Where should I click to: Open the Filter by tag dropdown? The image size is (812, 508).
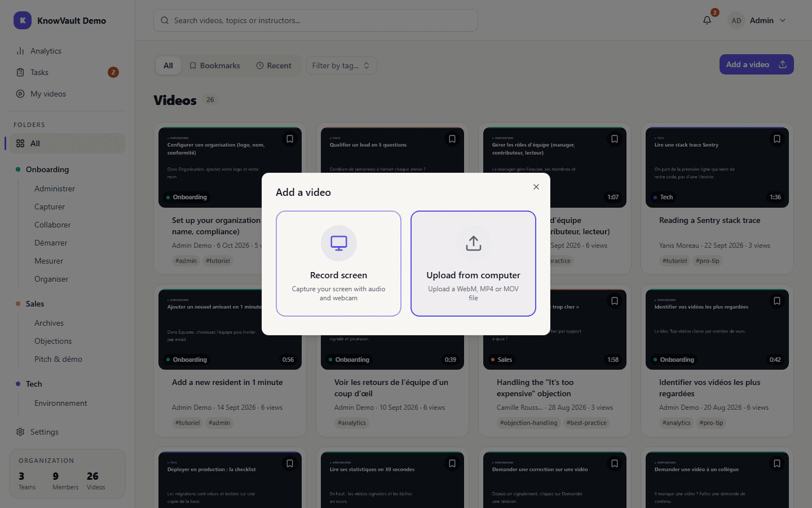pos(341,65)
